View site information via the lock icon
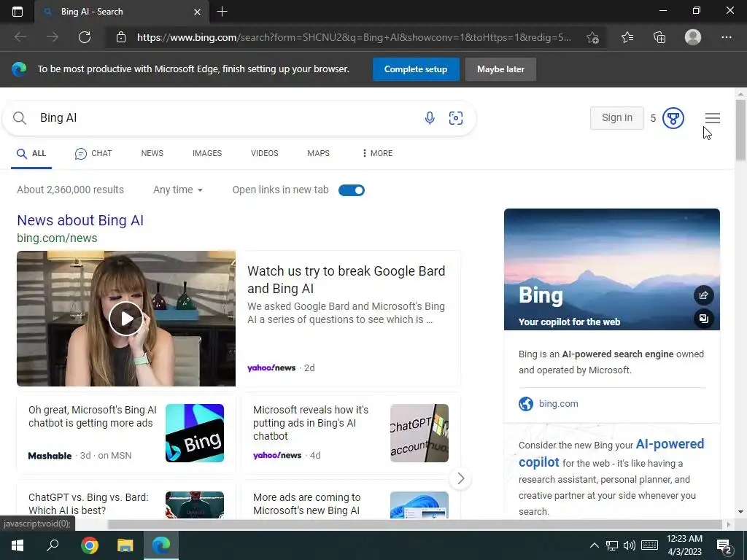 (121, 37)
